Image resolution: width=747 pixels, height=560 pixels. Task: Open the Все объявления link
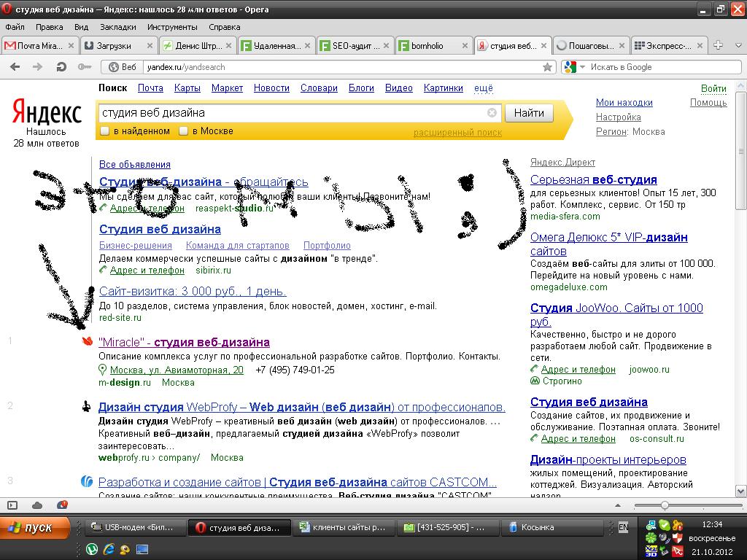[134, 164]
